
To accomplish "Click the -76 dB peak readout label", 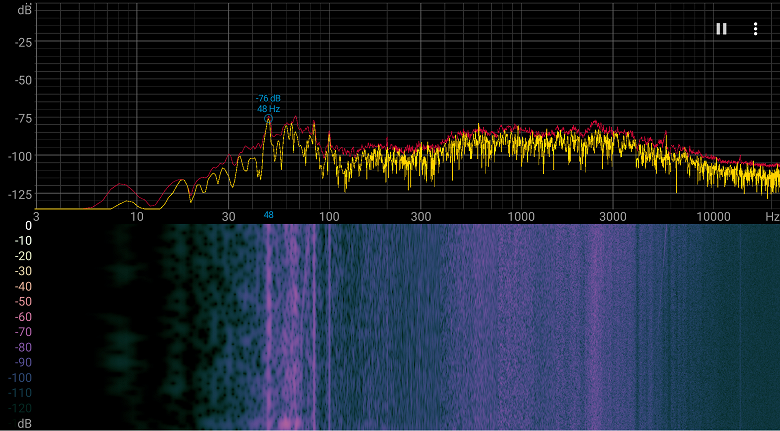I will (268, 99).
